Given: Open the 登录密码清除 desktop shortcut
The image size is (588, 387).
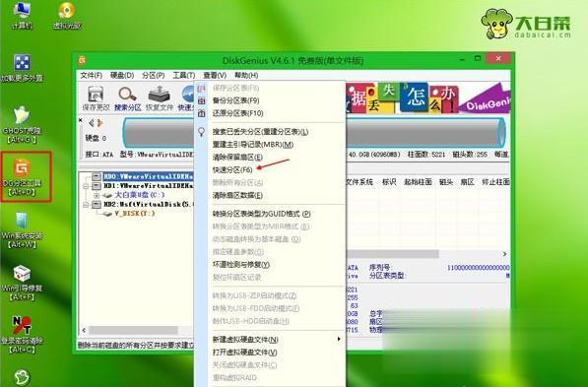Looking at the screenshot, I should coord(23,335).
